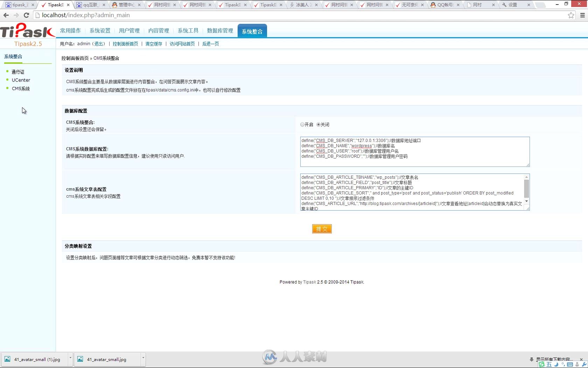
Task: Open downloaded file 41_avatar_small (1).jpg
Action: click(x=34, y=359)
